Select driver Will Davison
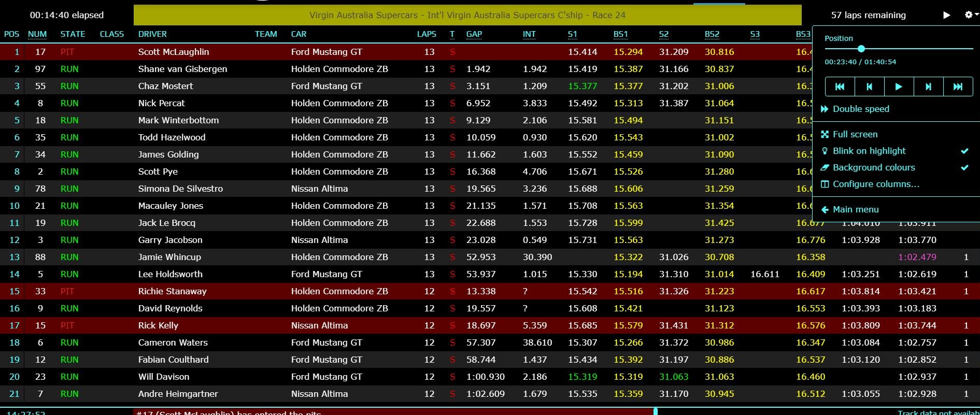 pyautogui.click(x=163, y=377)
